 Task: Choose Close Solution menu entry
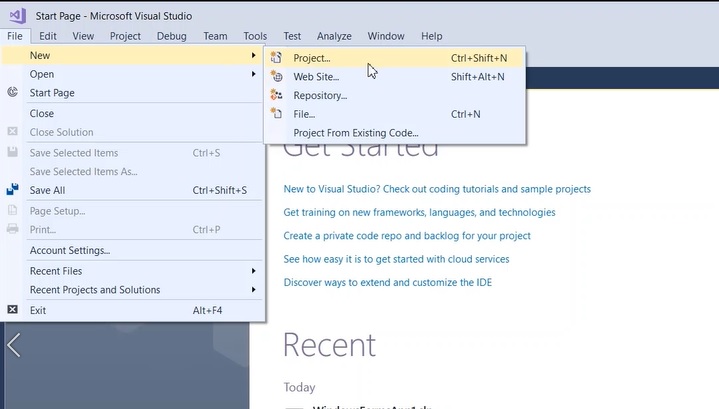[x=132, y=132]
